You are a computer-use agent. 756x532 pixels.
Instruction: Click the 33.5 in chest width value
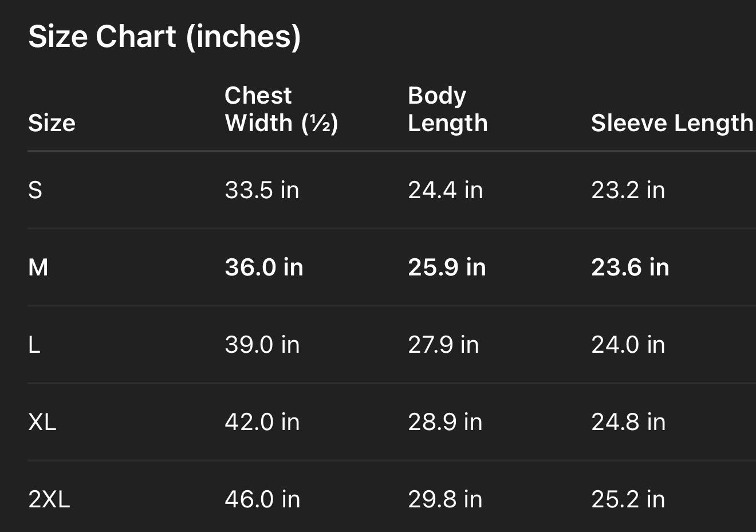point(262,190)
